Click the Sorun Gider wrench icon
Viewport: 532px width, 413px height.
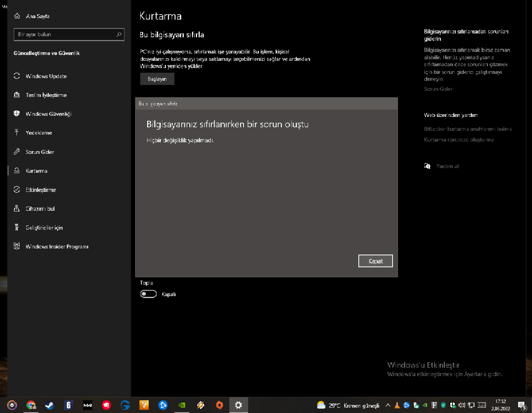(x=17, y=152)
